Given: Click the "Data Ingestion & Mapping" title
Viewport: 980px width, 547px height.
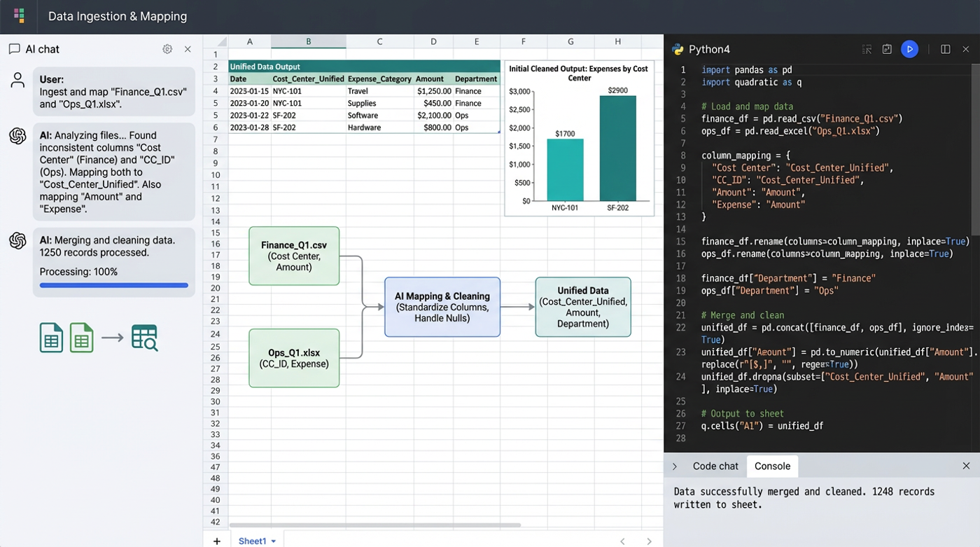Looking at the screenshot, I should coord(118,16).
